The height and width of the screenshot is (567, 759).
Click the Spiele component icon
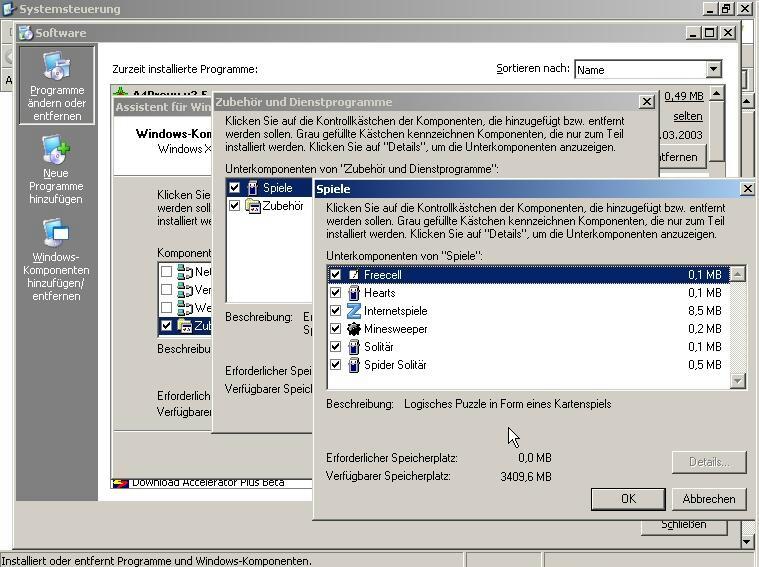[252, 188]
